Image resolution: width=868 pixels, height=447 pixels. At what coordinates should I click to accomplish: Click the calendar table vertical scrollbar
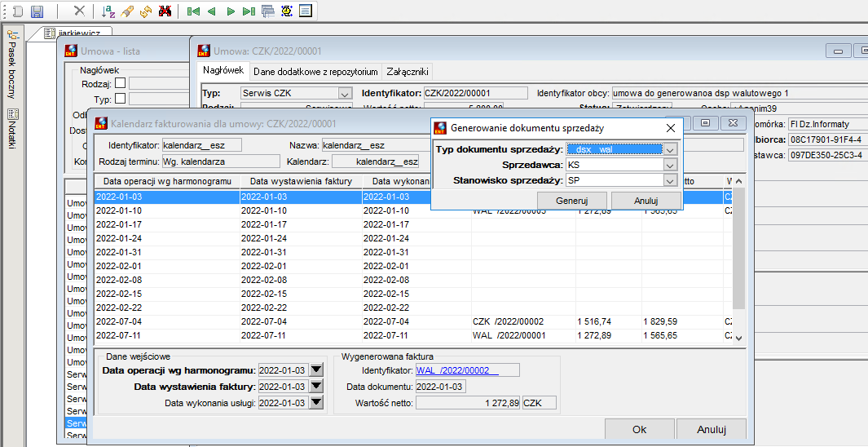[738, 259]
